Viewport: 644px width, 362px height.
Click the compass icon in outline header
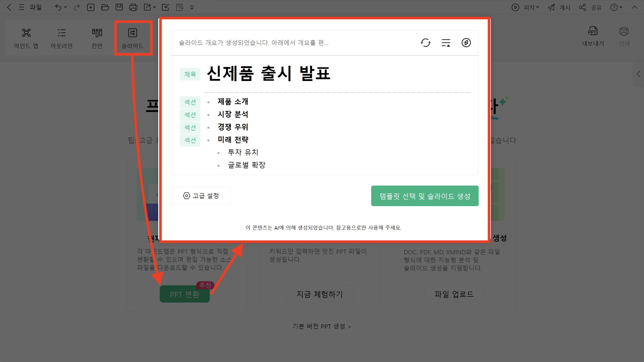pos(466,43)
